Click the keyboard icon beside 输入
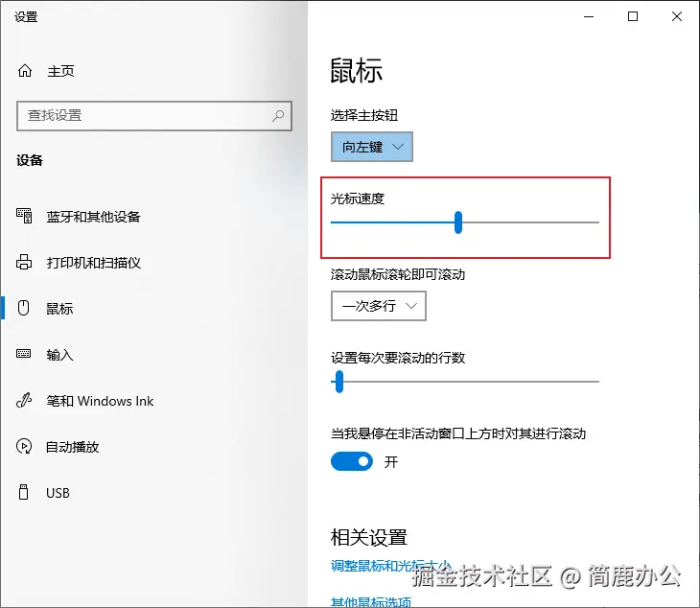The height and width of the screenshot is (608, 700). (x=24, y=354)
